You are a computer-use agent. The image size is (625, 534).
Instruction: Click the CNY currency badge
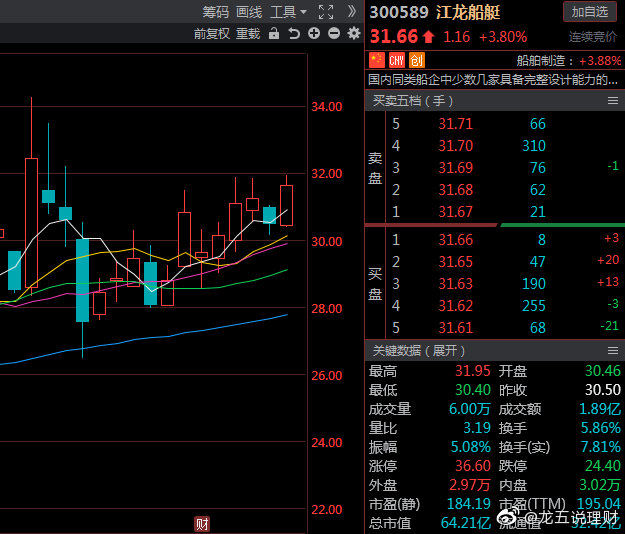pyautogui.click(x=396, y=60)
